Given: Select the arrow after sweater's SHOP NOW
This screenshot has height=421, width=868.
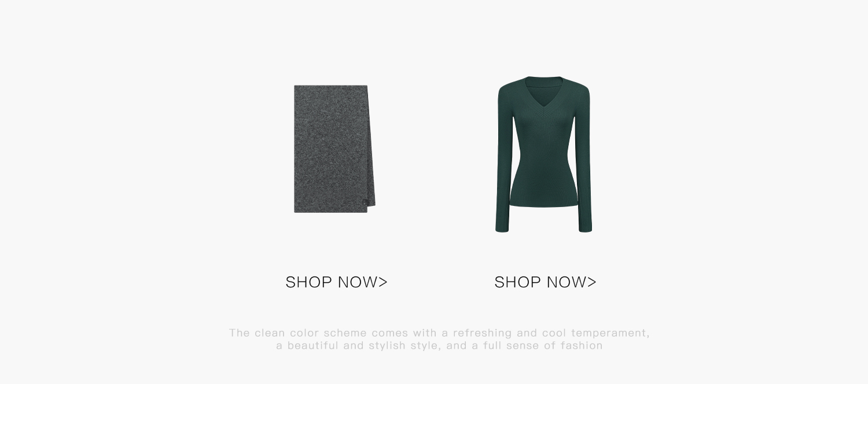Looking at the screenshot, I should [x=592, y=282].
